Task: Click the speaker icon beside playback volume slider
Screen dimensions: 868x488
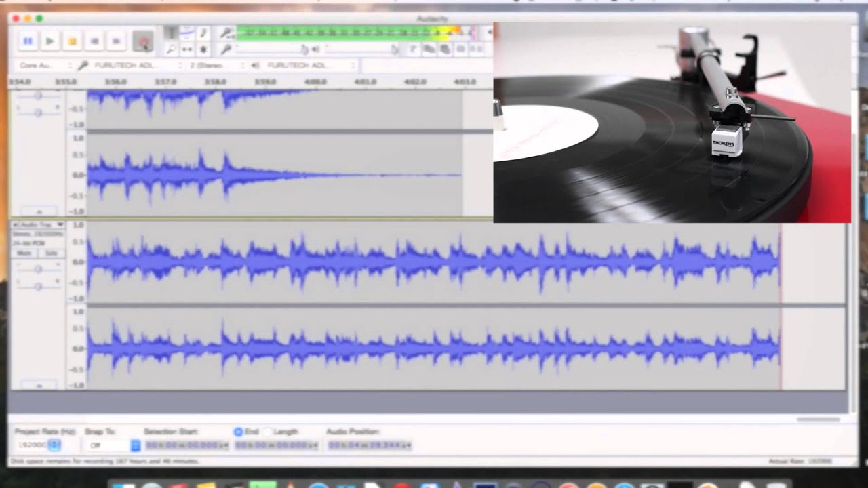Action: (315, 49)
